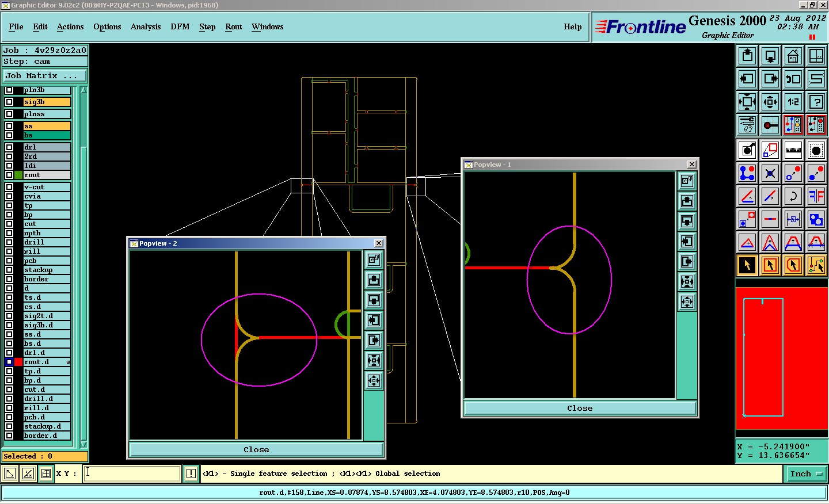Open the Edit menu

pos(40,26)
